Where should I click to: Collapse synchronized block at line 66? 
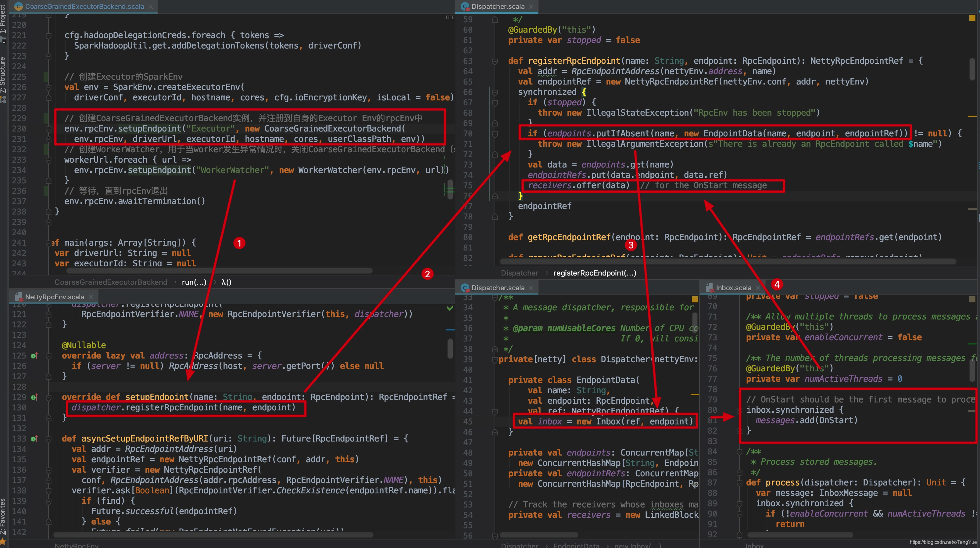495,92
